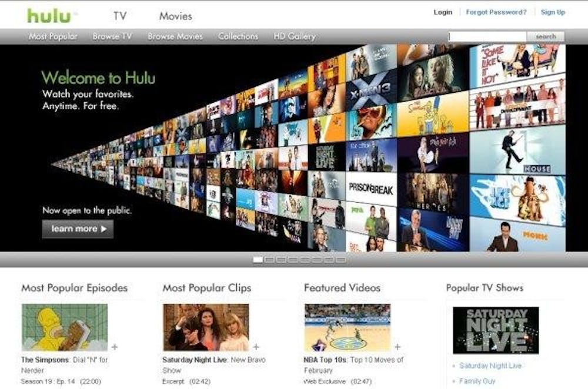Click the Featured Videos heading
Image resolution: width=588 pixels, height=389 pixels.
point(342,288)
